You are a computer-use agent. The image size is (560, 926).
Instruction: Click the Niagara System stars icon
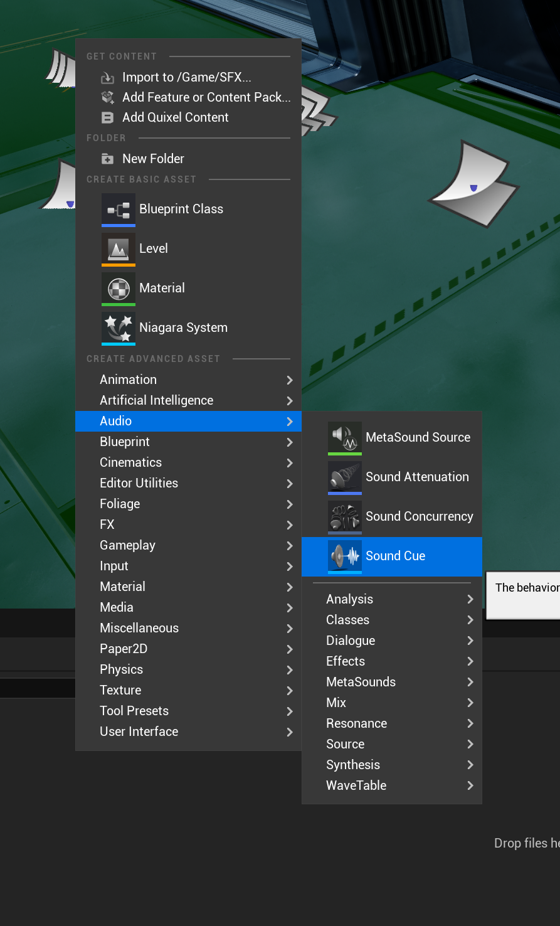[119, 328]
